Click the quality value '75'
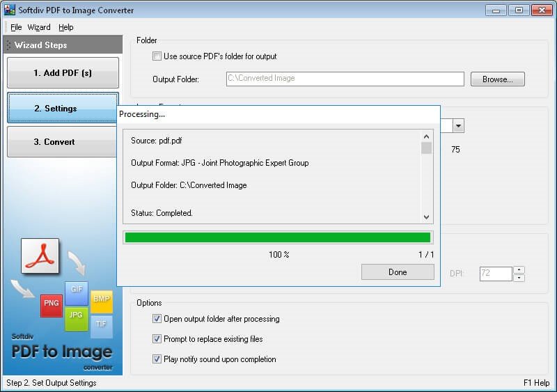The height and width of the screenshot is (392, 557). point(455,150)
